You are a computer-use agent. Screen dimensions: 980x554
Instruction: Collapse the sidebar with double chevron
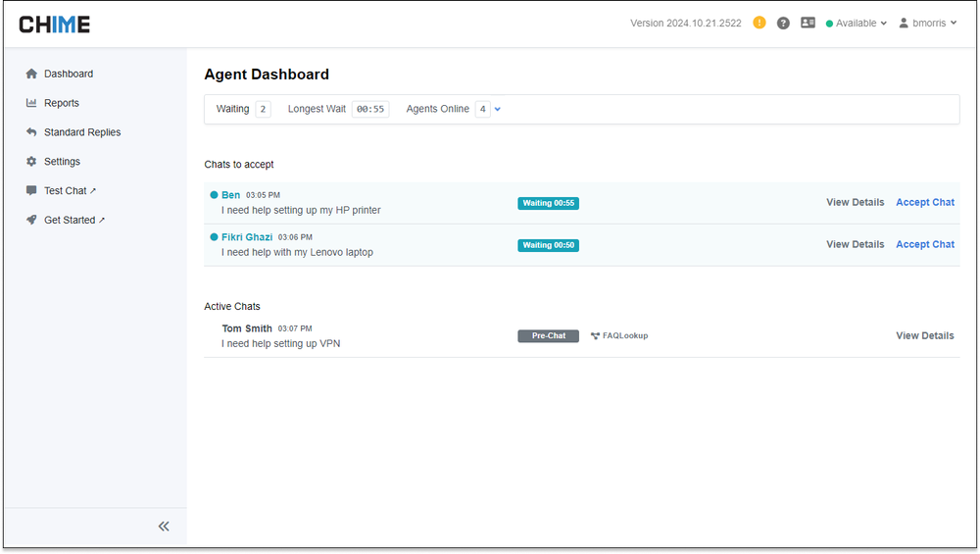pyautogui.click(x=164, y=527)
